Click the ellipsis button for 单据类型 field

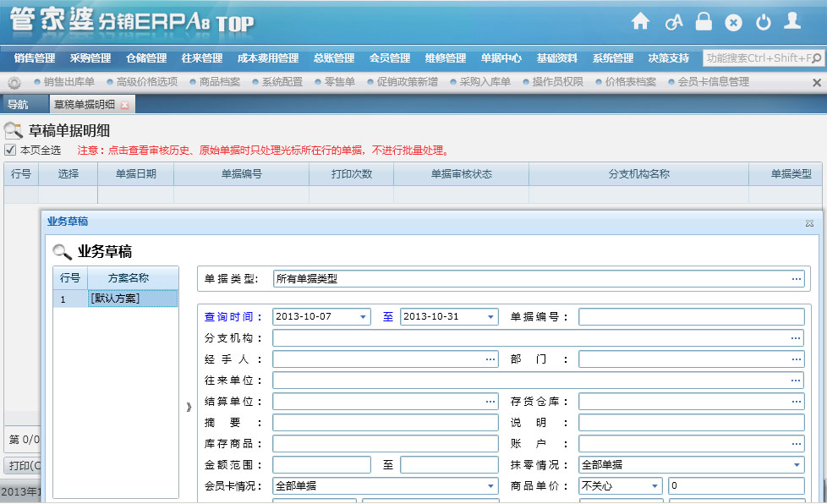797,278
